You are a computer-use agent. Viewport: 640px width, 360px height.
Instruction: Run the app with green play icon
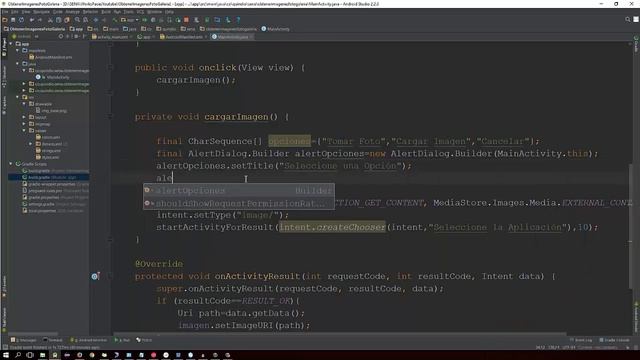pos(144,20)
